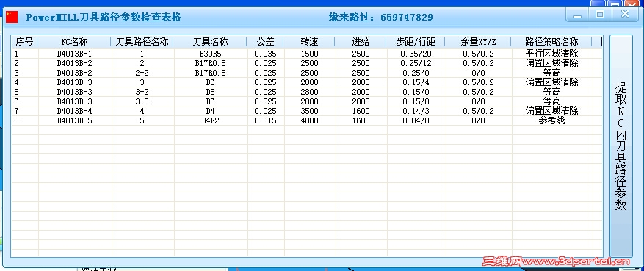Click the 公差 column header

(x=265, y=41)
